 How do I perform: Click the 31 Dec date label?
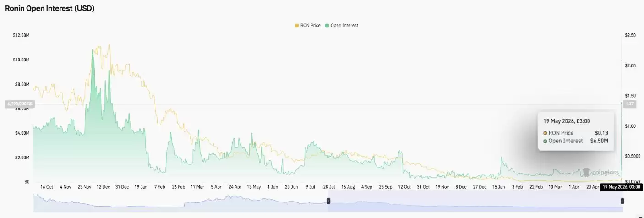point(122,187)
